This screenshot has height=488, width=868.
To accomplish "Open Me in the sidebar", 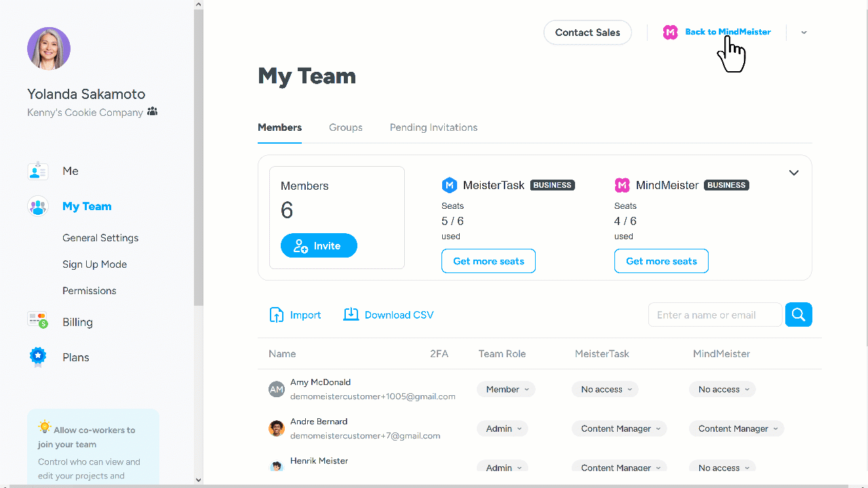I will (x=71, y=171).
